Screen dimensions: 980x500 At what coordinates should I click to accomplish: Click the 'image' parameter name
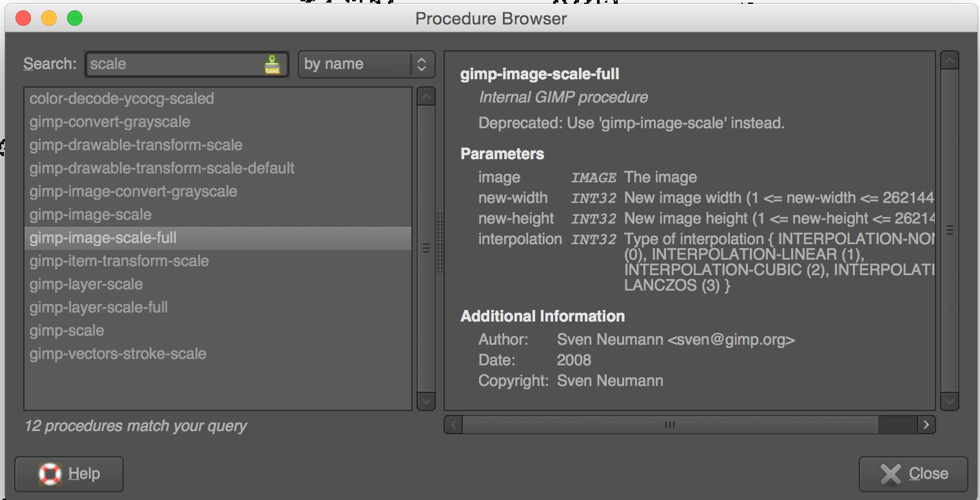click(x=499, y=177)
